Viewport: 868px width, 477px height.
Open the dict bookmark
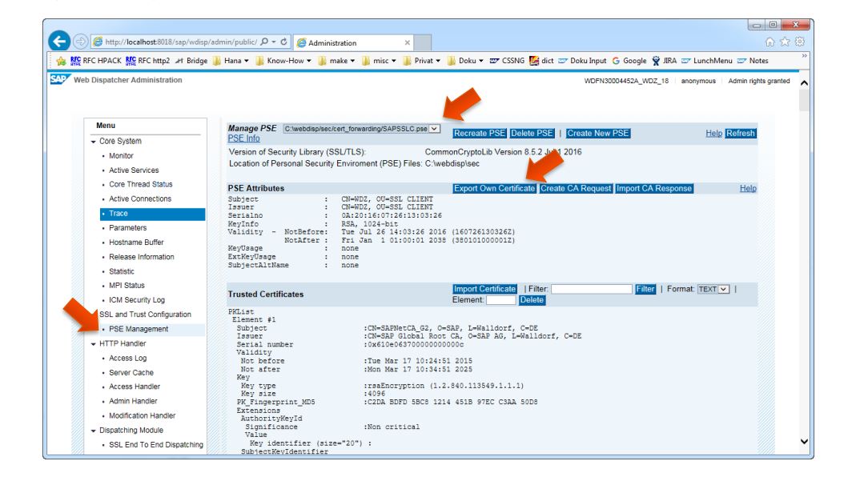click(x=542, y=61)
